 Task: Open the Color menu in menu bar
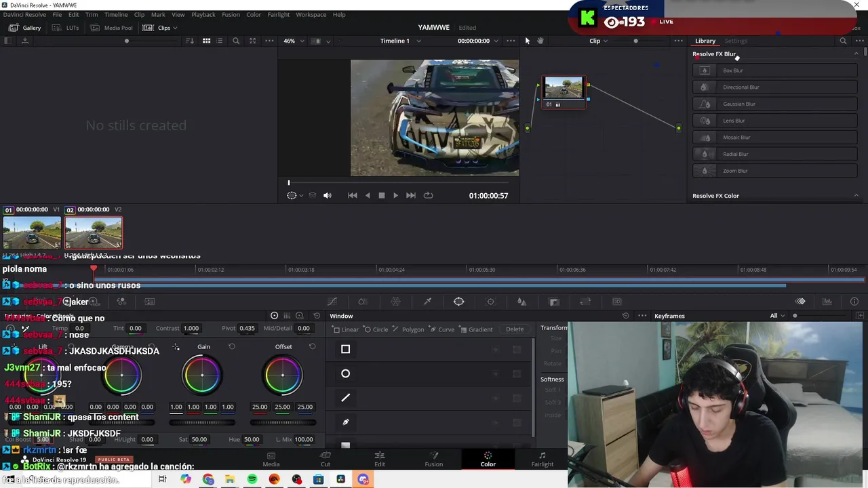(254, 14)
